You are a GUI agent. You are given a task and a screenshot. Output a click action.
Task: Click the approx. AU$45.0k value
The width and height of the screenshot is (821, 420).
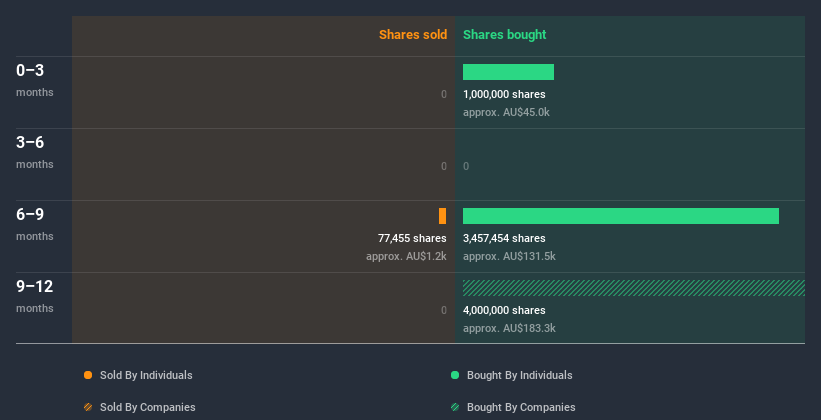click(506, 112)
